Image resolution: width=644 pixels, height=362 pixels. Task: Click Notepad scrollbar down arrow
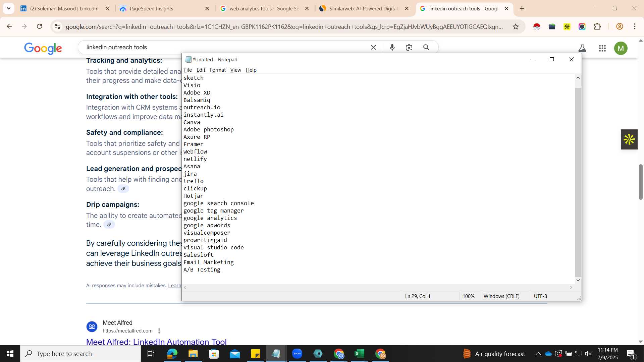pos(578,280)
